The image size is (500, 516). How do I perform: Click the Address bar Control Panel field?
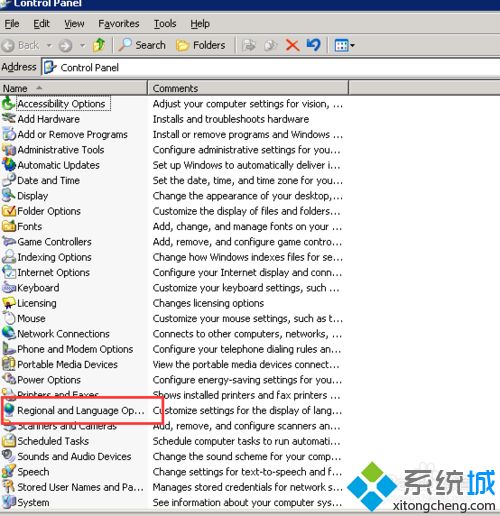tap(271, 68)
